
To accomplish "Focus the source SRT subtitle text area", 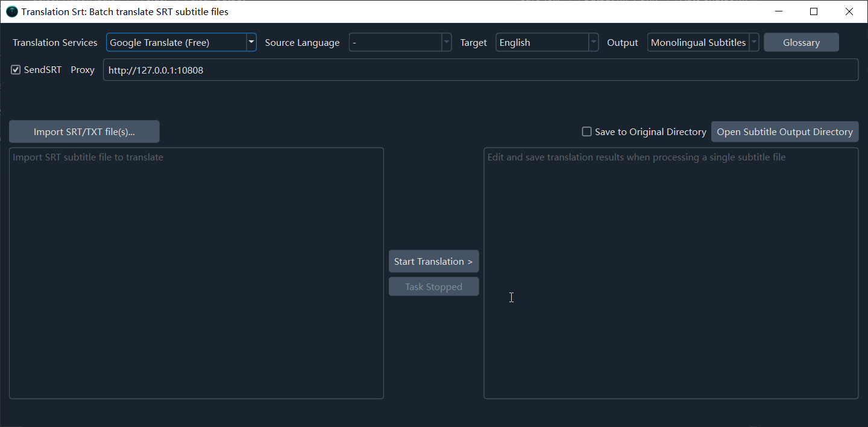I will [x=197, y=273].
